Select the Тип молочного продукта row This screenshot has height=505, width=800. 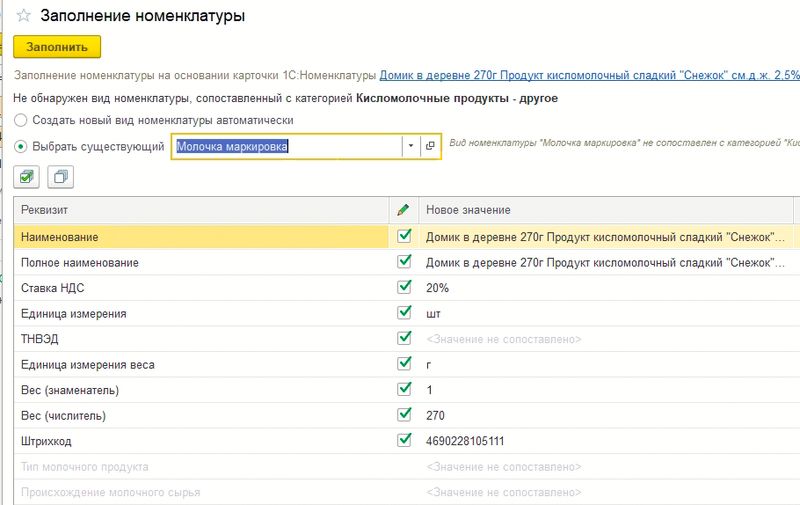point(85,467)
